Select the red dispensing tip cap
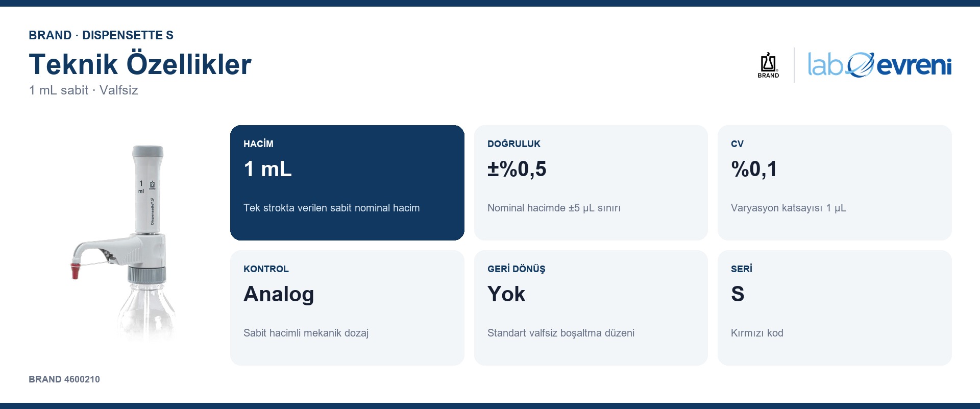Screen dimensions: 980x409 tap(76, 270)
